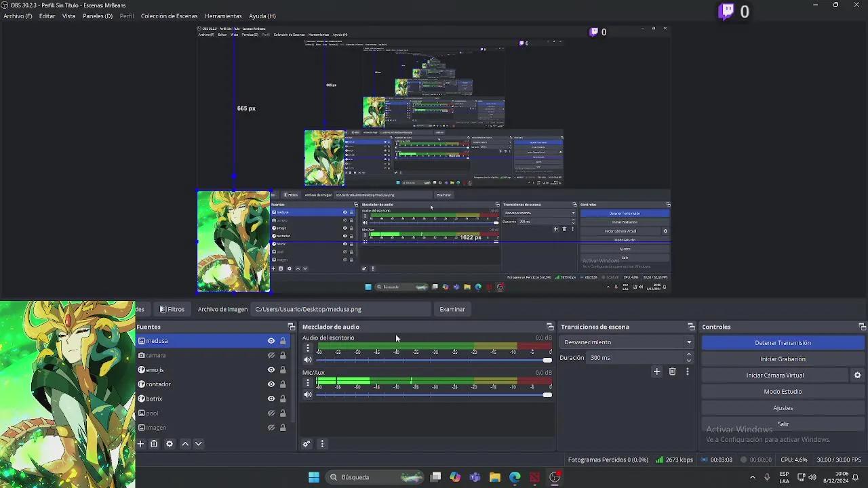Screen dimensions: 868x488
Task: Hide the contador source eye icon
Action: point(271,384)
